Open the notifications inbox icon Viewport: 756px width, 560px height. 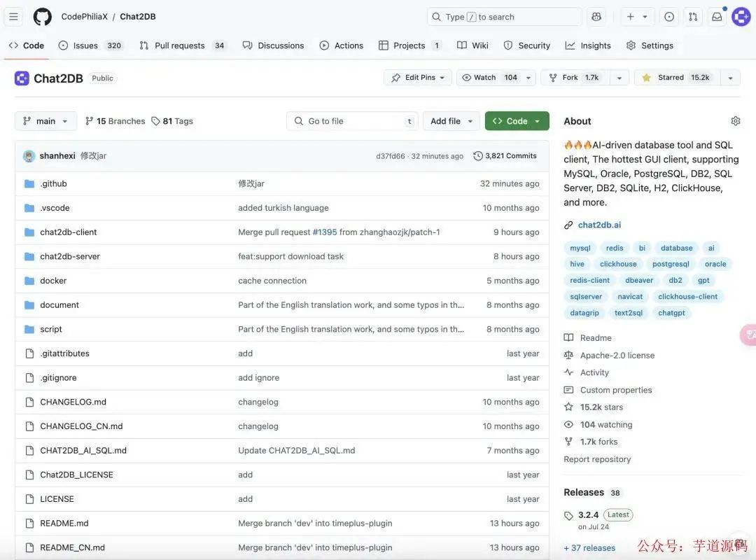click(717, 17)
